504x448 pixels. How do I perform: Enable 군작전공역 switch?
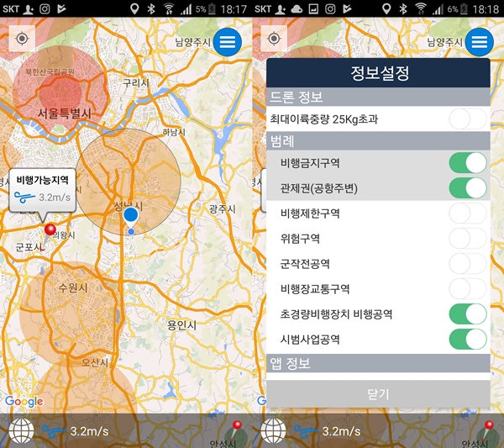point(468,263)
